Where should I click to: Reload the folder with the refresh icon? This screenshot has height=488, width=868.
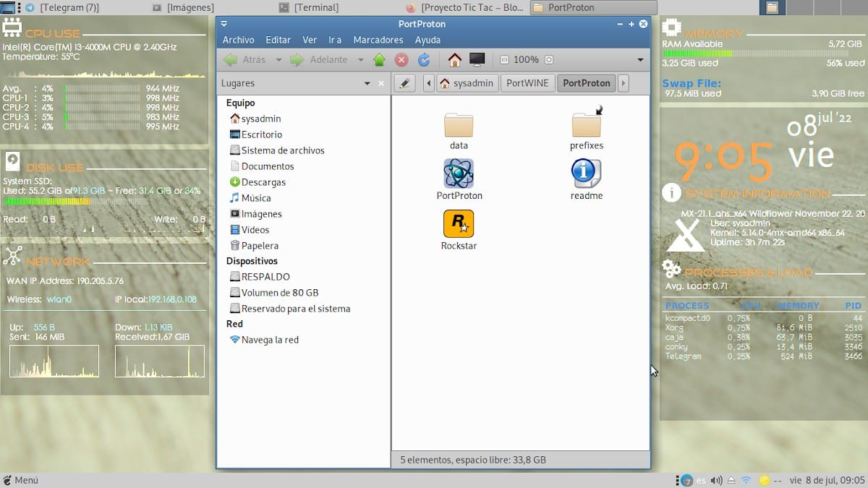424,60
